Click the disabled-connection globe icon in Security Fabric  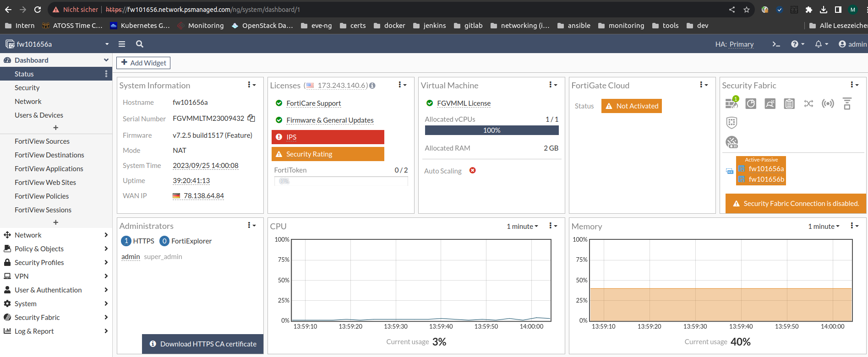732,142
